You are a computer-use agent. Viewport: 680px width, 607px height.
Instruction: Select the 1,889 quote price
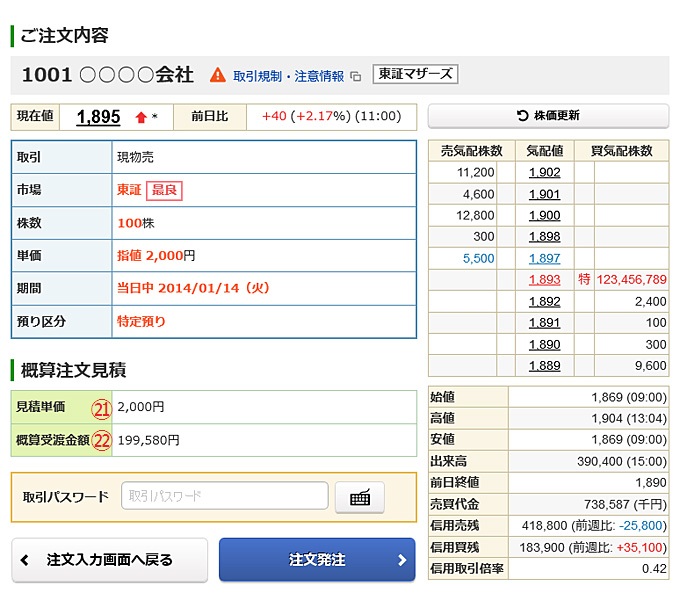tap(544, 366)
